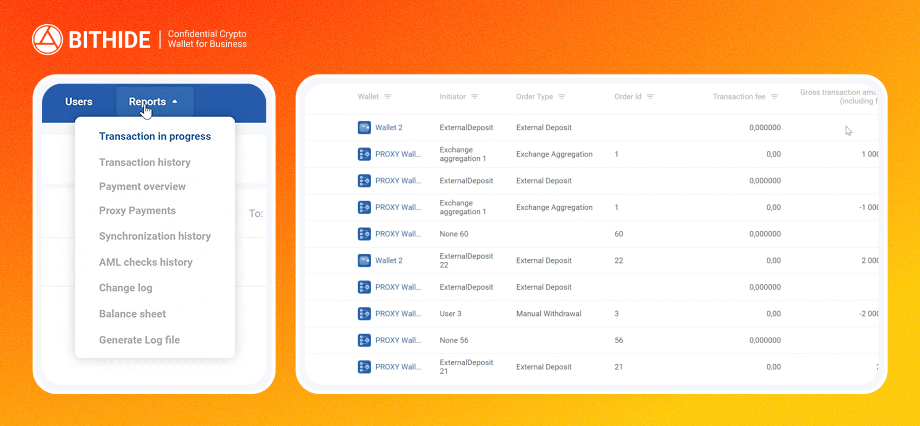This screenshot has height=426, width=920.
Task: Open AML checks history report
Action: pos(146,262)
